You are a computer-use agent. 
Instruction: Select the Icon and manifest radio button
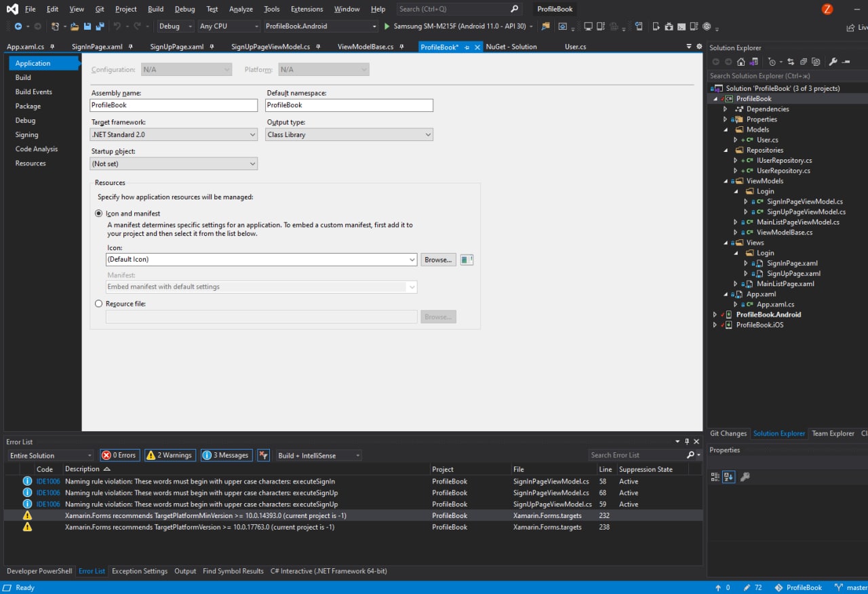[99, 214]
